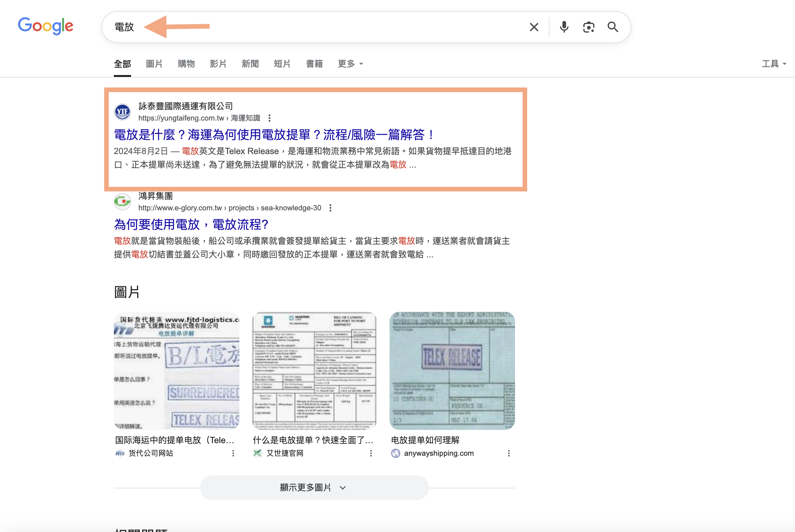Open the 電放是什麼？海運為何使用電放提單 result
Viewport: 795px width, 532px height.
(x=274, y=135)
